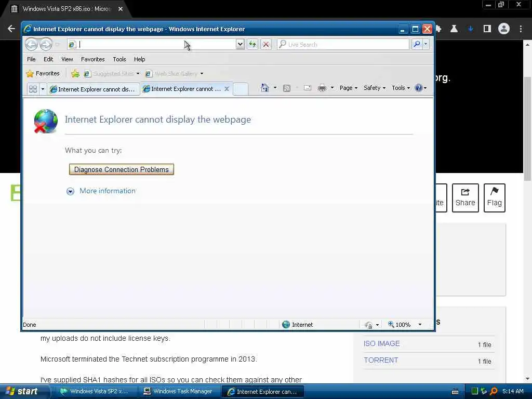Open the ISO IMAGE download link
This screenshot has width=532, height=399.
[x=382, y=344]
